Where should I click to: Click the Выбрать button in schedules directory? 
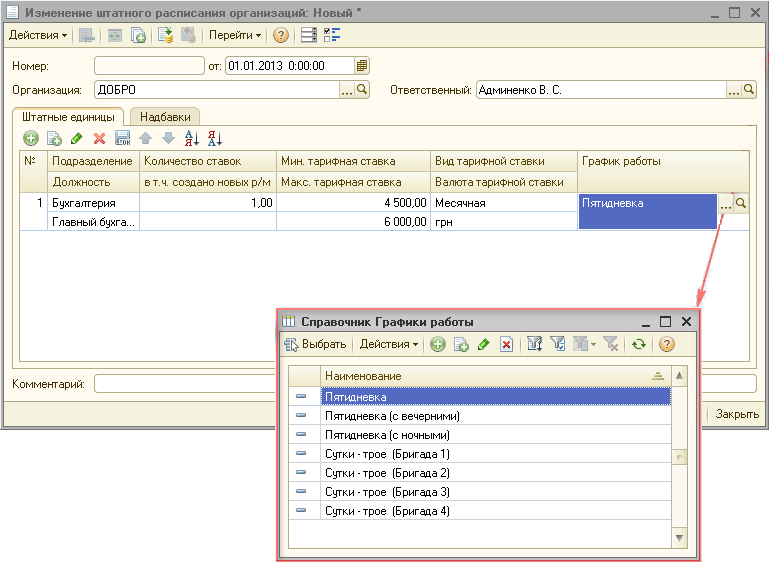coord(315,344)
